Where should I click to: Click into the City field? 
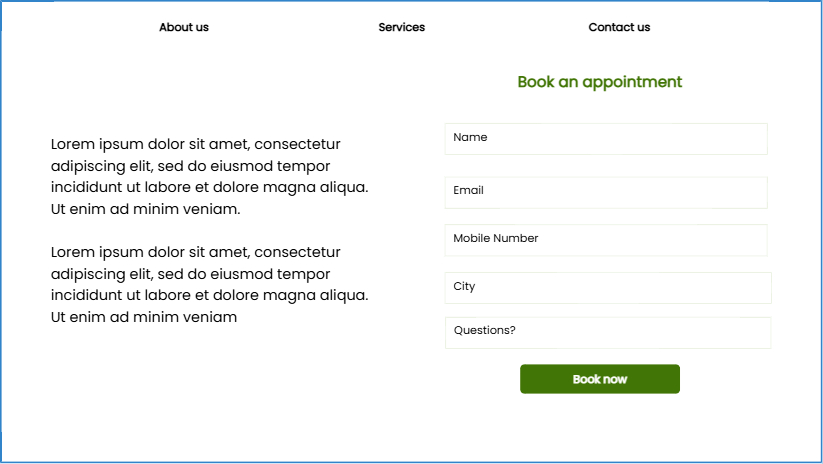(608, 288)
